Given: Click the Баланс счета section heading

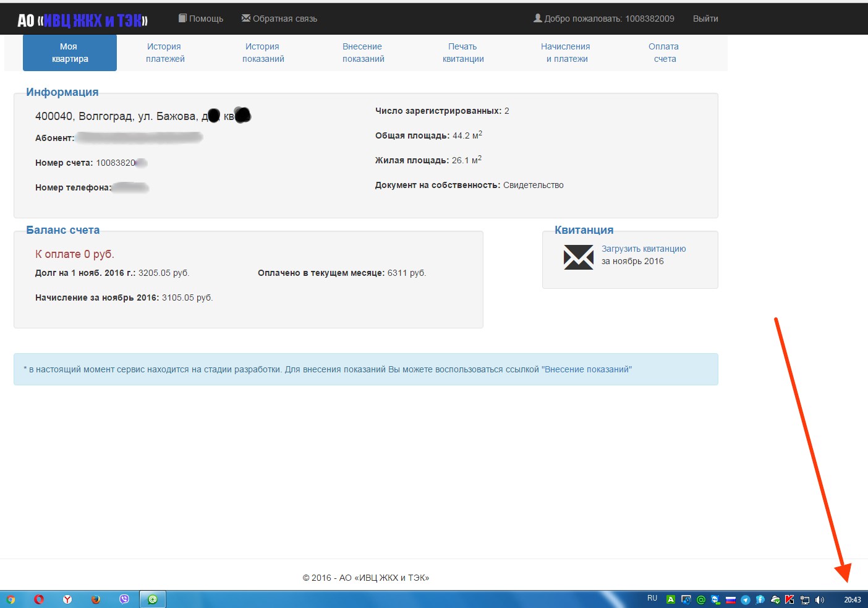Looking at the screenshot, I should tap(63, 230).
